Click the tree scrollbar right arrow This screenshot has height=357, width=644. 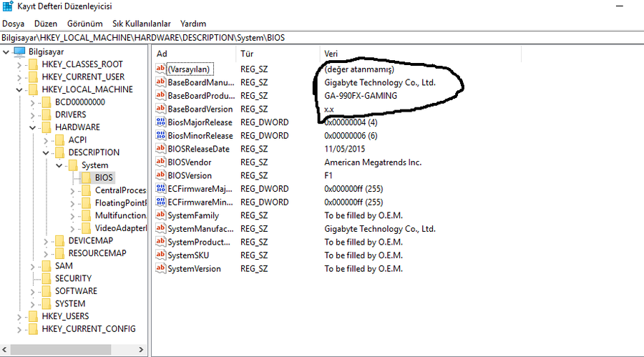[x=141, y=350]
